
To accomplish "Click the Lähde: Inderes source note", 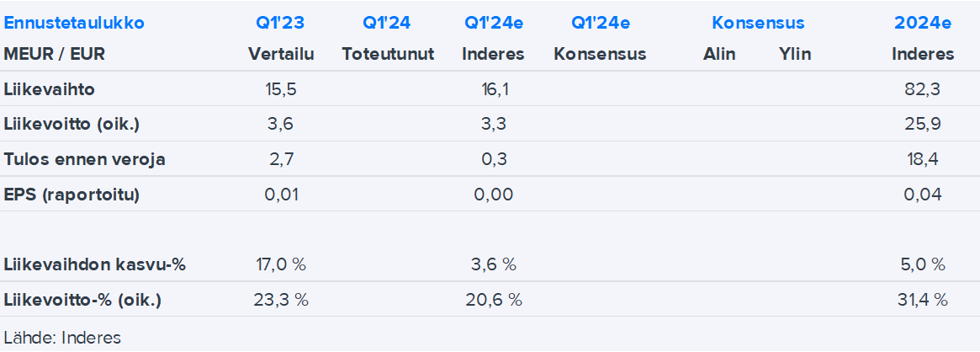I will (x=62, y=338).
